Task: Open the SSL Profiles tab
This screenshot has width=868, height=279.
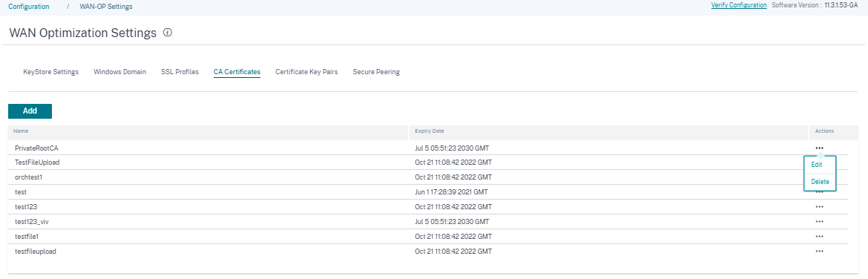Action: click(180, 72)
